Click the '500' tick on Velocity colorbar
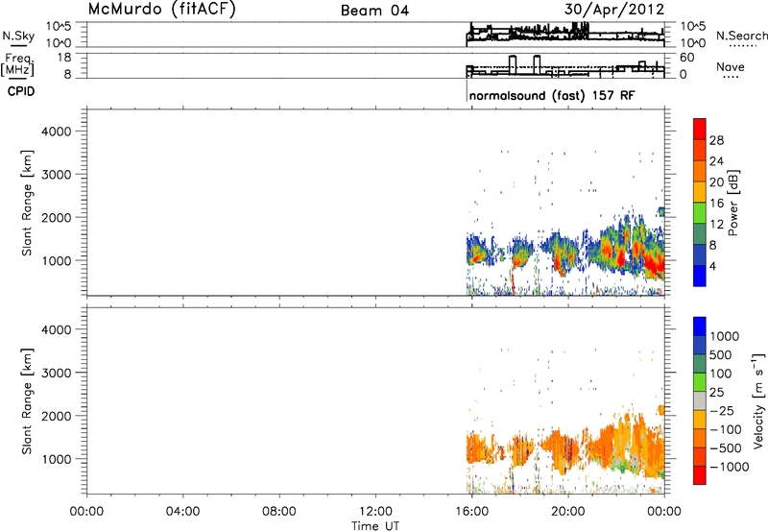The width and height of the screenshot is (768, 532). click(721, 354)
